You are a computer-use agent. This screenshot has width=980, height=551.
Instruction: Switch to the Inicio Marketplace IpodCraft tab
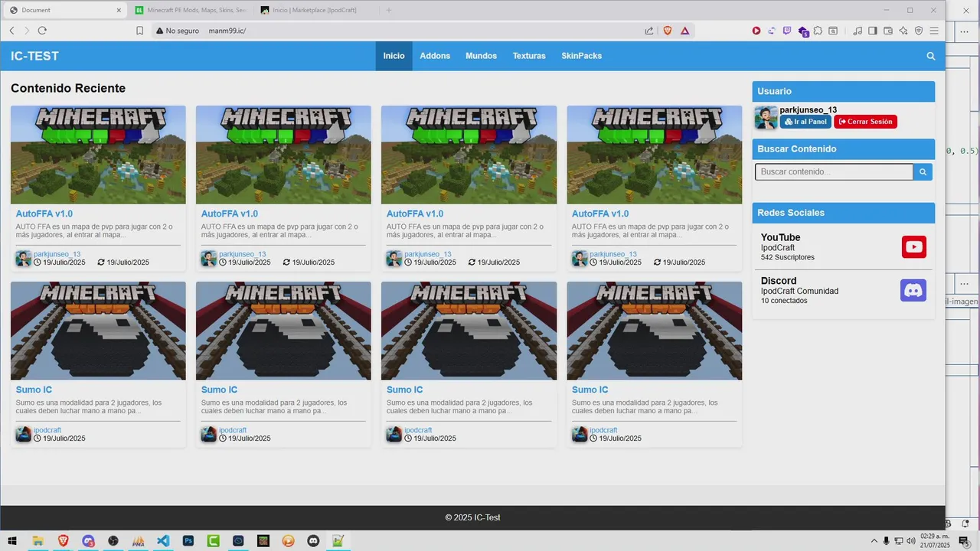pos(315,10)
